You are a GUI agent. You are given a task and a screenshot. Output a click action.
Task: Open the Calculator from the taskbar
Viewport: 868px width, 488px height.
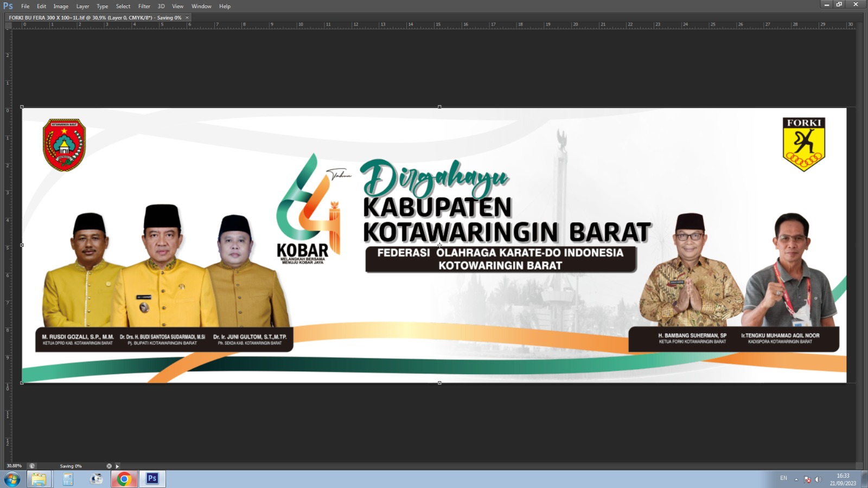[x=68, y=479]
